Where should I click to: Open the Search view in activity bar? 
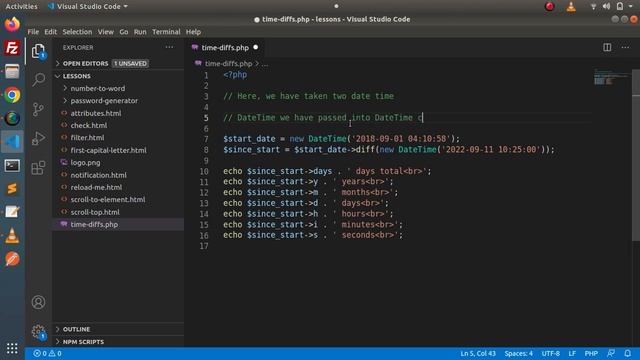click(x=38, y=79)
